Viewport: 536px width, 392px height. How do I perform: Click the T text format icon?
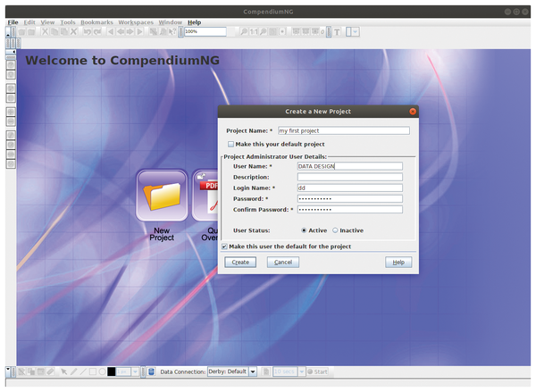[337, 32]
